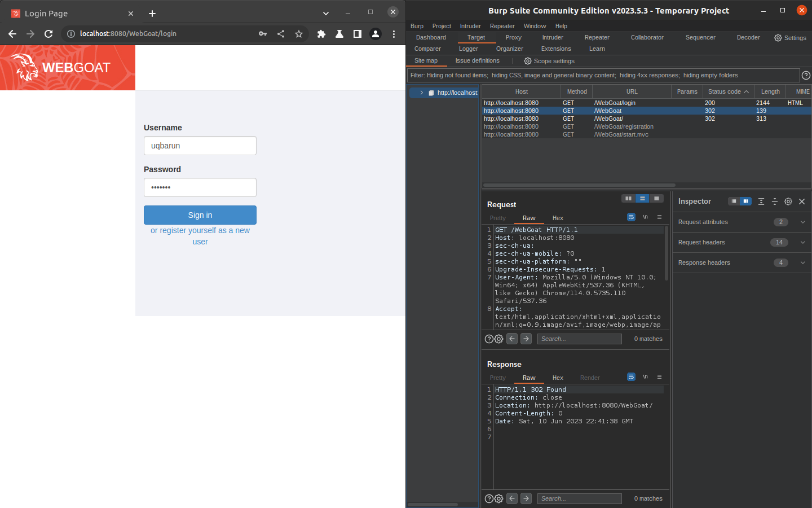
Task: Select side-by-side request/response layout
Action: (x=628, y=199)
